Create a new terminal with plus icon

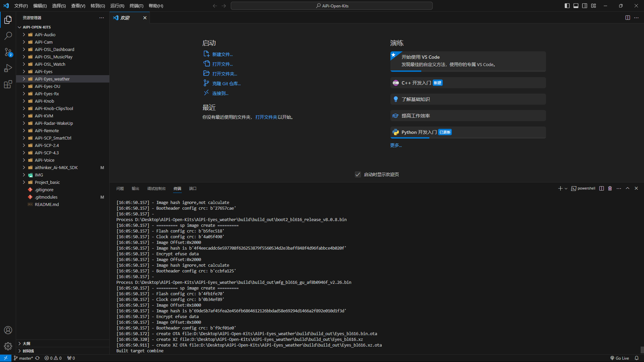click(x=560, y=189)
